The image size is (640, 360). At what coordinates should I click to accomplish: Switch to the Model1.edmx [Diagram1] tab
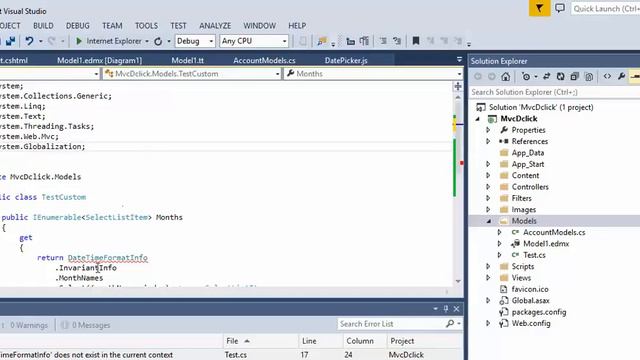click(100, 60)
